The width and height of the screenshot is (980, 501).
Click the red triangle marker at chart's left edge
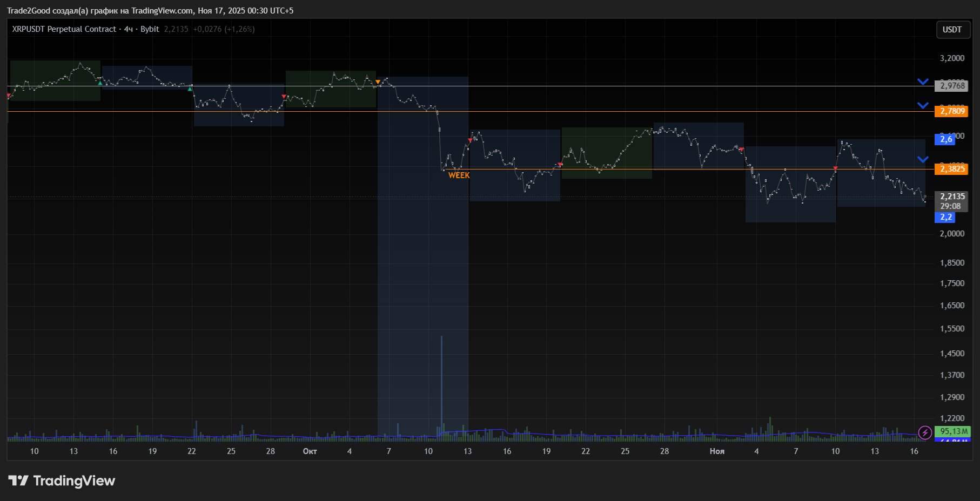click(9, 96)
